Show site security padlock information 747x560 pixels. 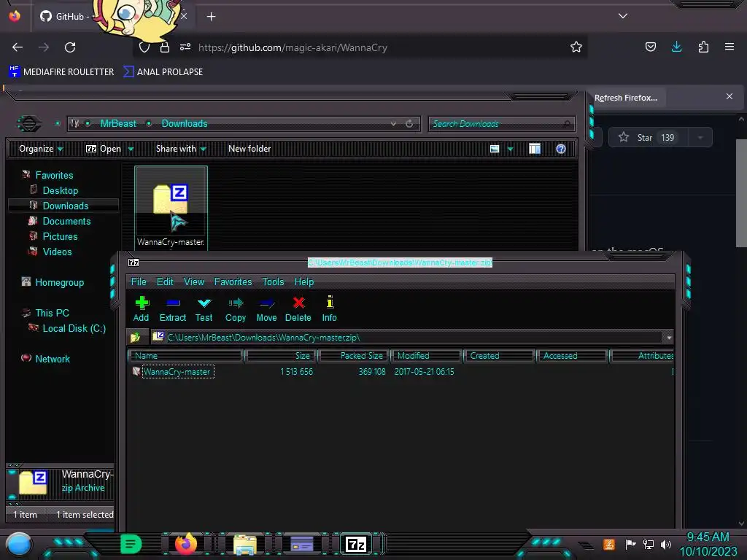(x=165, y=47)
